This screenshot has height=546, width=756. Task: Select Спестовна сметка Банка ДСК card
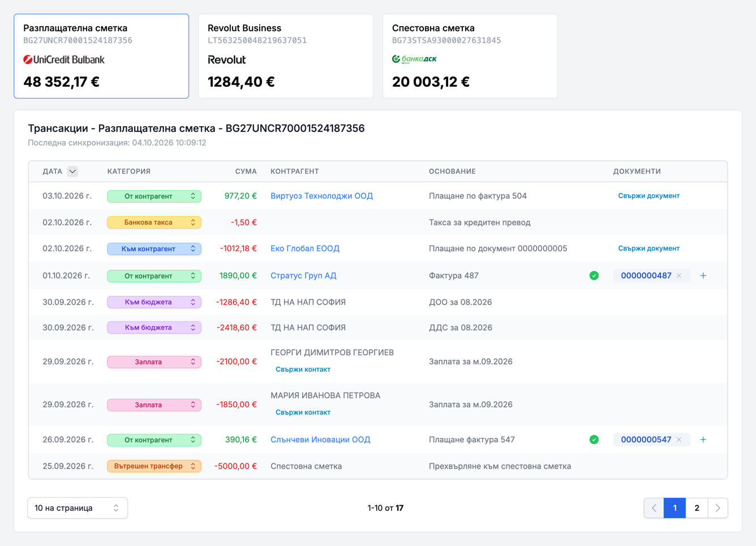[x=470, y=56]
